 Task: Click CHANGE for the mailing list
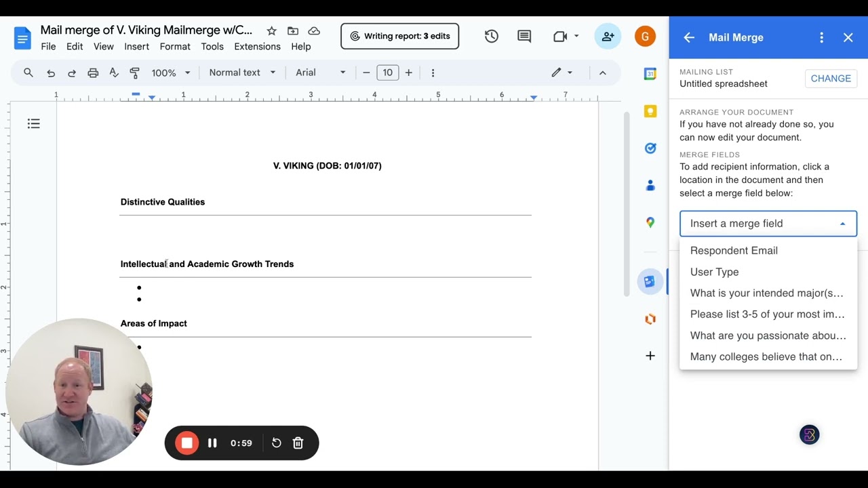click(x=831, y=79)
